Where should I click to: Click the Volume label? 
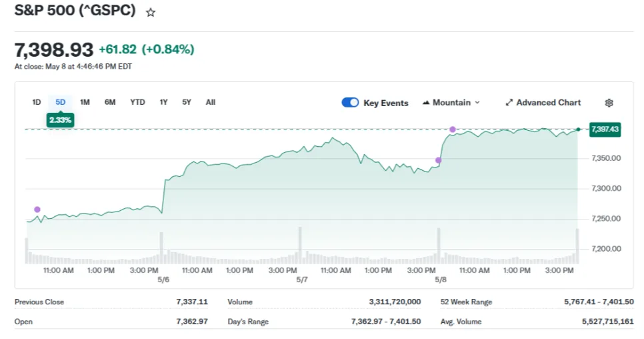[240, 302]
